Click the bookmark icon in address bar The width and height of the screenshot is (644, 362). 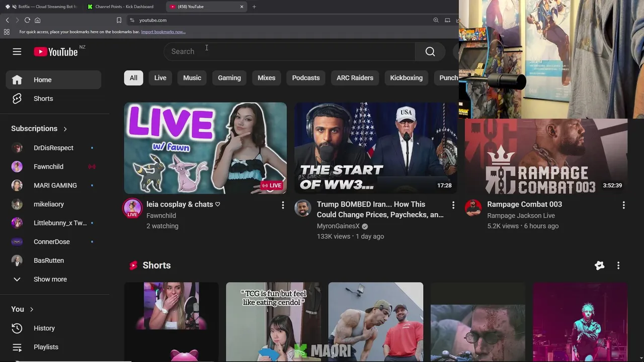[119, 20]
